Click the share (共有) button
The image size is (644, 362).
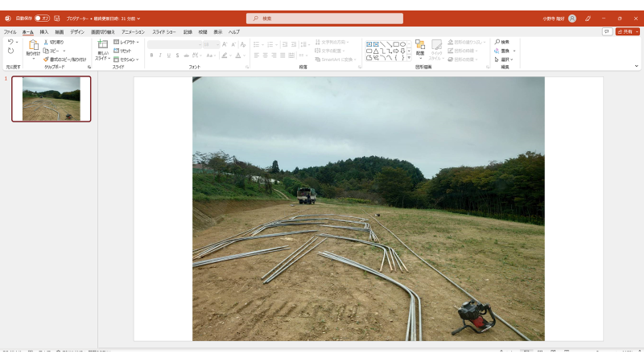click(x=627, y=31)
